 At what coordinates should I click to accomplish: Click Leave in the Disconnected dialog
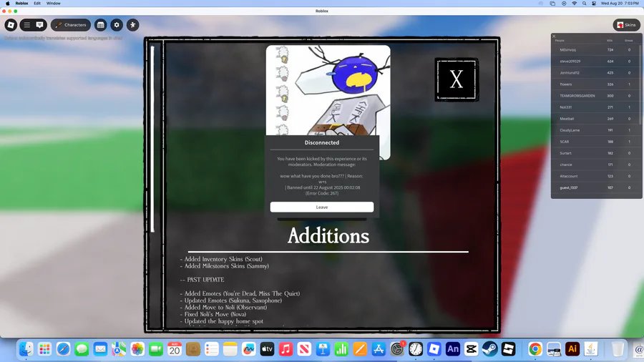tap(321, 207)
